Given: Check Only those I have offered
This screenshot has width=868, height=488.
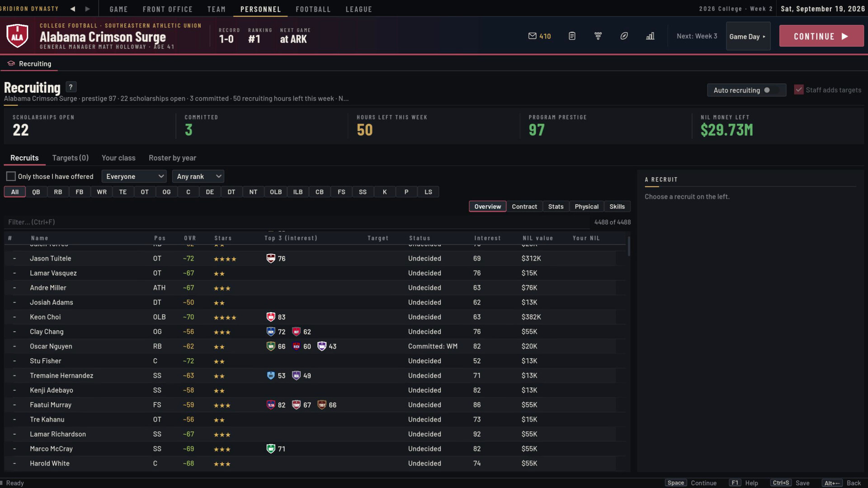Looking at the screenshot, I should pyautogui.click(x=11, y=176).
